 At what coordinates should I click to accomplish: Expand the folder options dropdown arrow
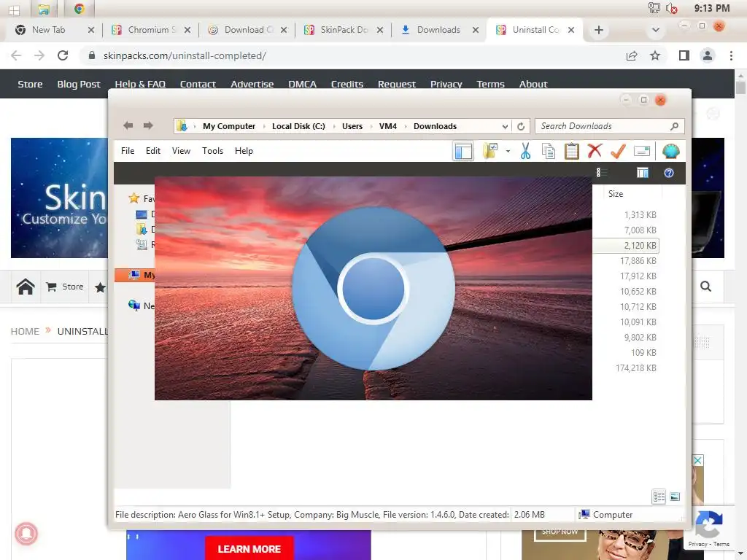(x=508, y=152)
